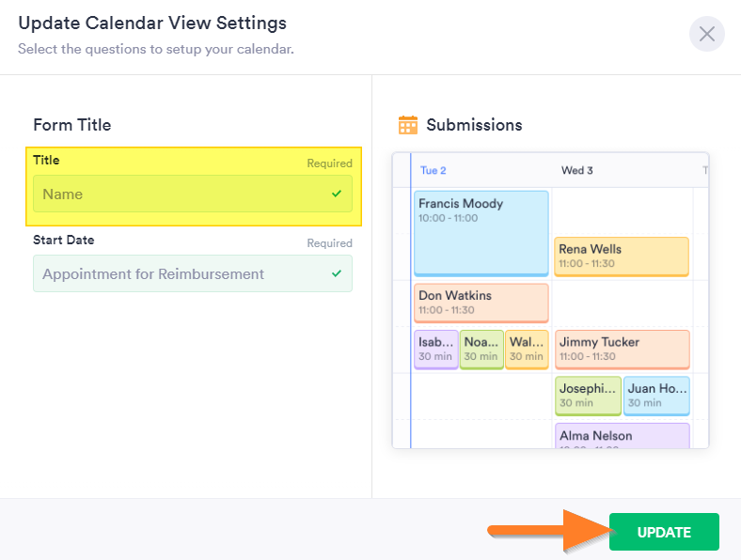The height and width of the screenshot is (560, 741).
Task: Close the Update Calendar View Settings dialog
Action: point(707,35)
